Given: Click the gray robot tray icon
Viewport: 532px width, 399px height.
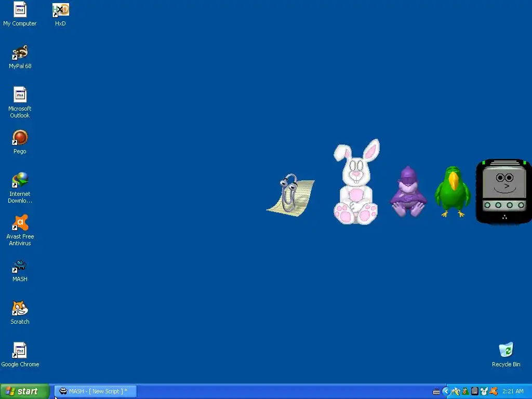Looking at the screenshot, I should click(475, 392).
